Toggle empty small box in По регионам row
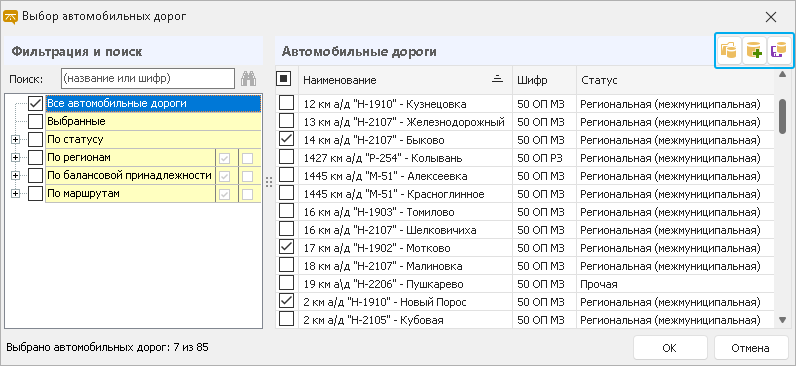Viewport: 796px width, 366px height. [247, 158]
